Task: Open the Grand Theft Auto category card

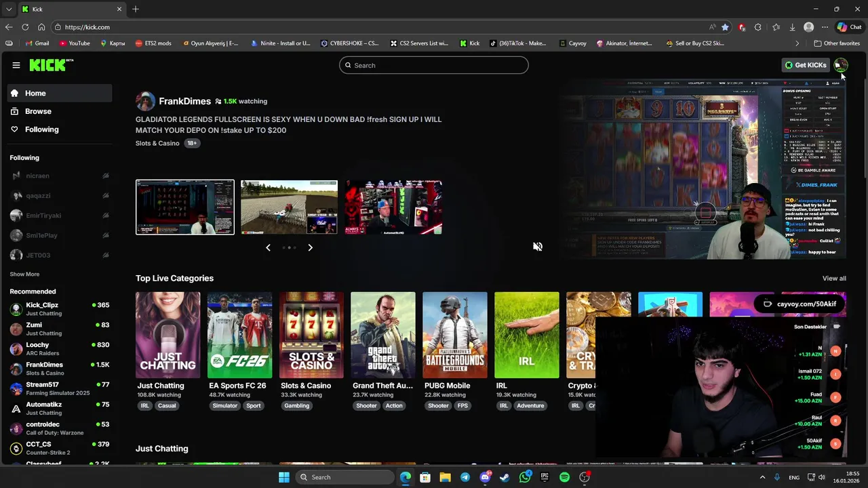Action: [383, 335]
